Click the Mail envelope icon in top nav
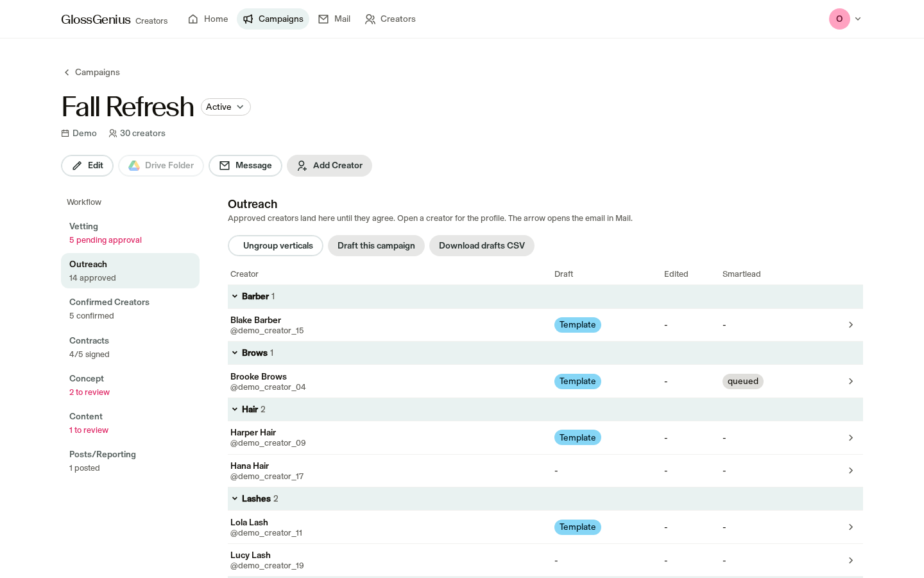 pyautogui.click(x=323, y=19)
